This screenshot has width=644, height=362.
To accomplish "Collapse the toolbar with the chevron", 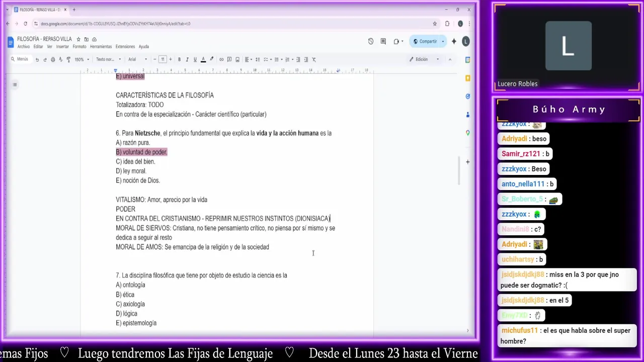I will [x=450, y=59].
